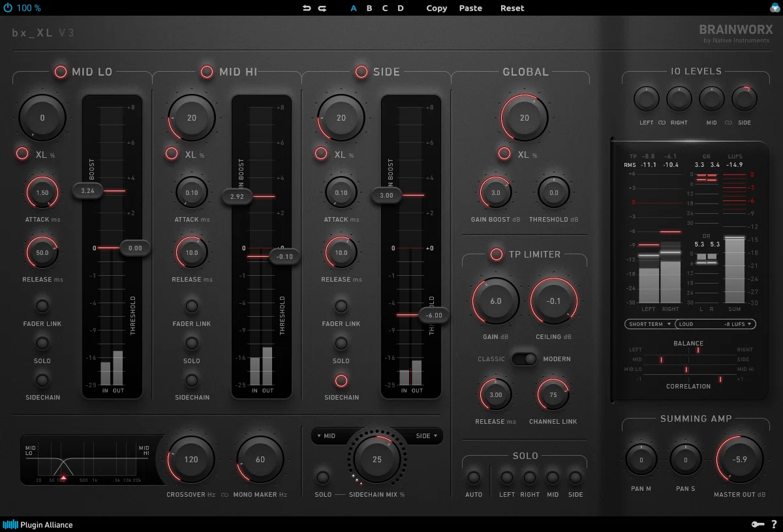783x532 pixels.
Task: Click the Plugin Alliance logo
Action: click(38, 524)
